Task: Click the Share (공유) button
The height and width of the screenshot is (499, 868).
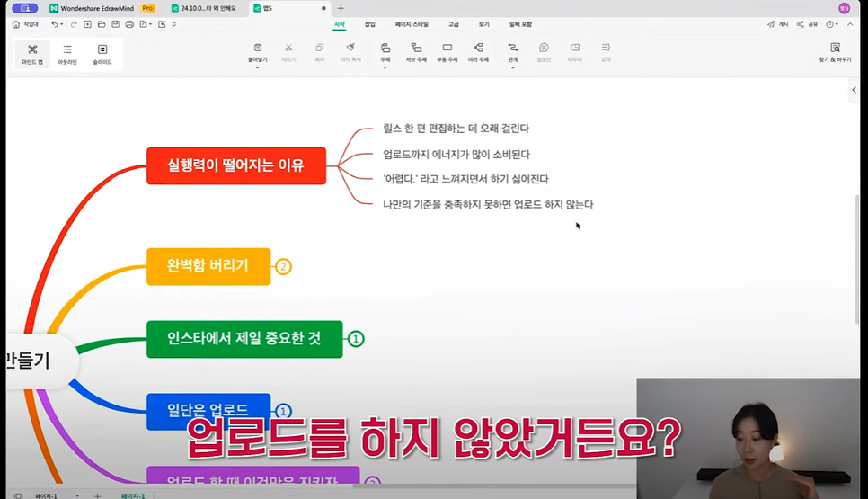Action: tap(807, 24)
